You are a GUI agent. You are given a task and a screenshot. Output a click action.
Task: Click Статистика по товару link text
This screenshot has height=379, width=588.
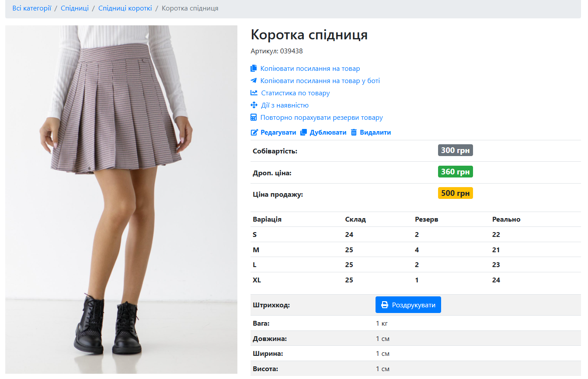coord(296,93)
